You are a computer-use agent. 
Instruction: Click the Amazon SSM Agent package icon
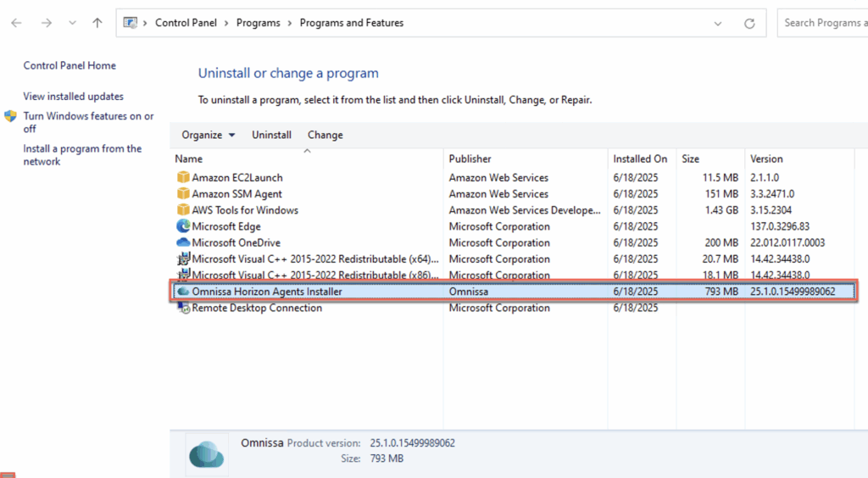tap(183, 194)
